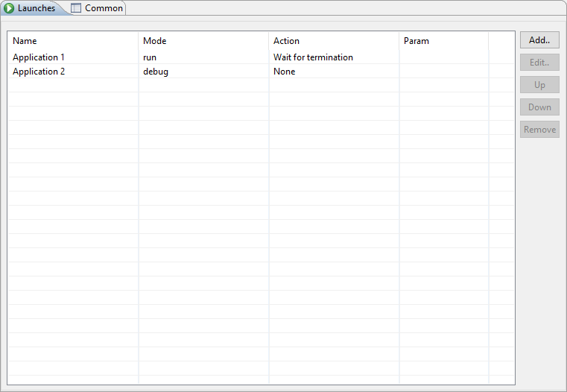
Task: Click the Add.. button
Action: (539, 40)
